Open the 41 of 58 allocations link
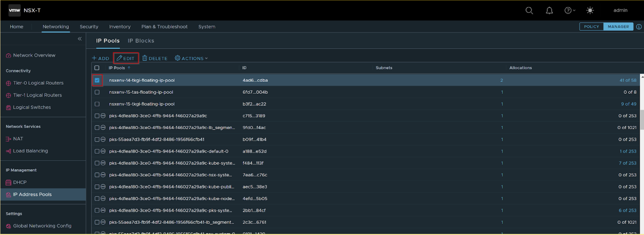 click(628, 80)
